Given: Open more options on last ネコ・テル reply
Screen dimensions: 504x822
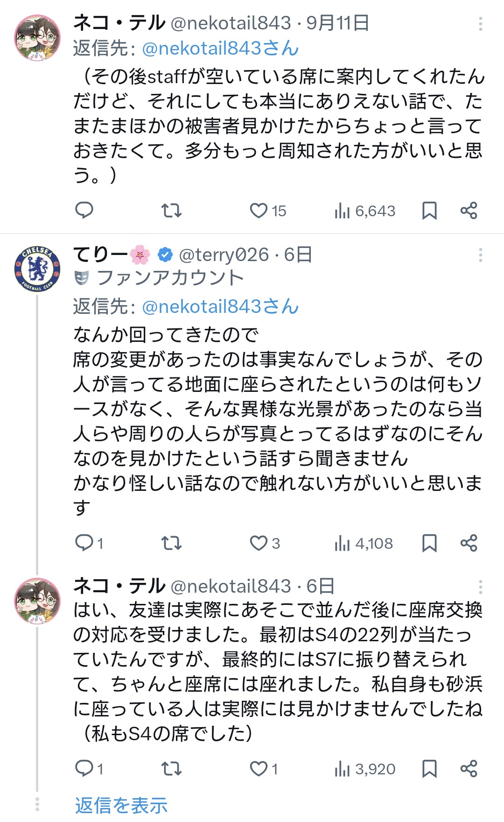Looking at the screenshot, I should pos(480,587).
